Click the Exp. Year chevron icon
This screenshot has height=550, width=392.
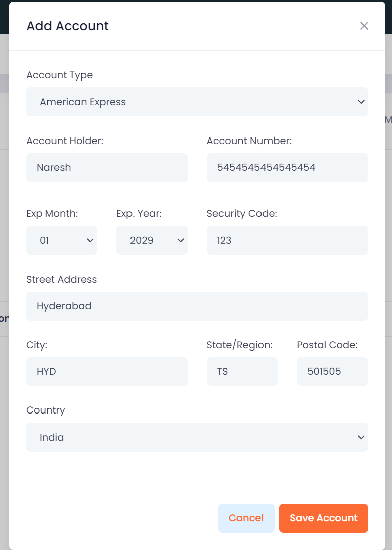181,241
